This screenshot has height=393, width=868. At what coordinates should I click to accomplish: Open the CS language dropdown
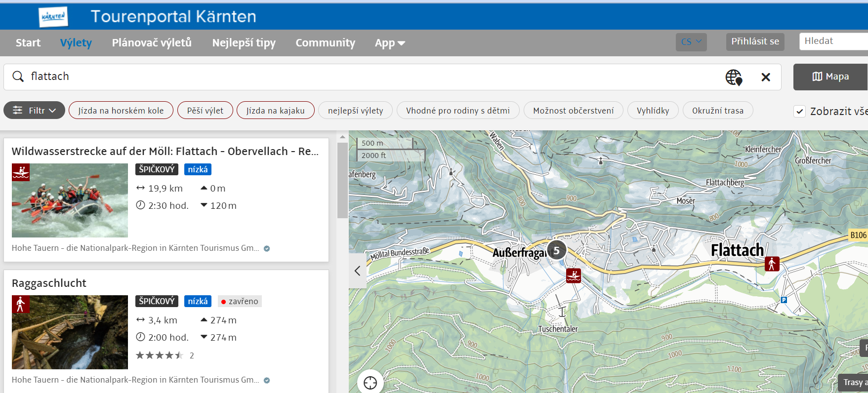coord(691,42)
